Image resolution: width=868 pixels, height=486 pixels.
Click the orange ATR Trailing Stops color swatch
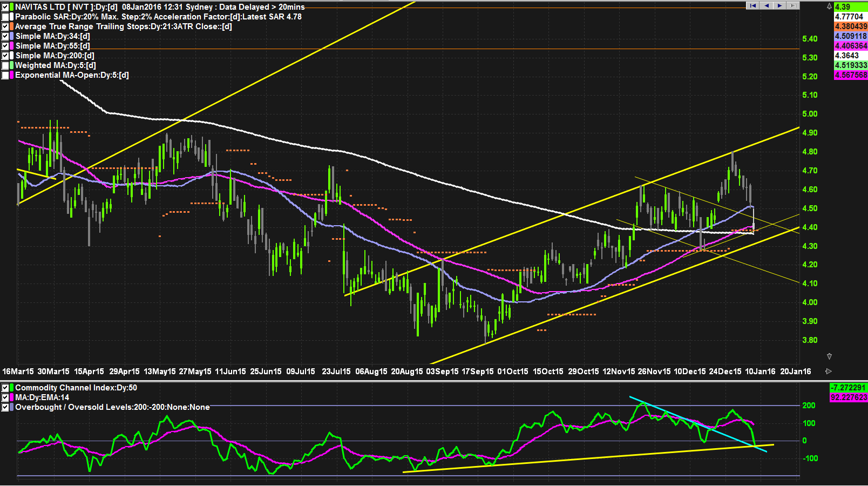coord(11,26)
